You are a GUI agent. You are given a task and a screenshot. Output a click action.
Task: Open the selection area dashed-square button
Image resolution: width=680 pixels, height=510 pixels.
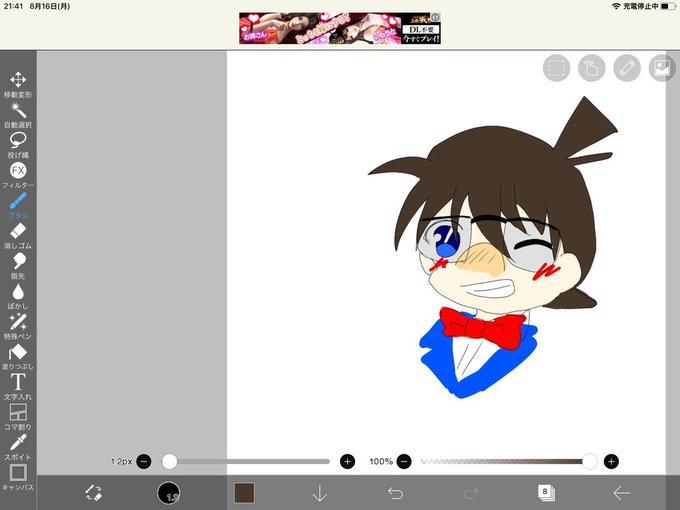(556, 68)
